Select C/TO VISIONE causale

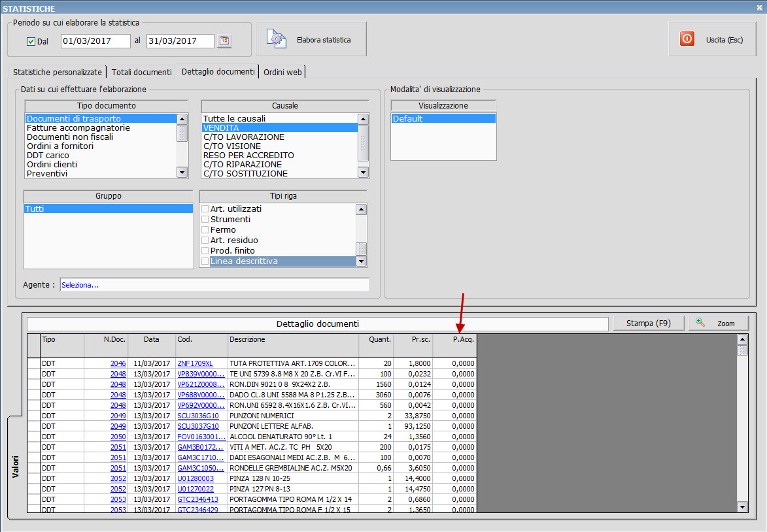(280, 146)
